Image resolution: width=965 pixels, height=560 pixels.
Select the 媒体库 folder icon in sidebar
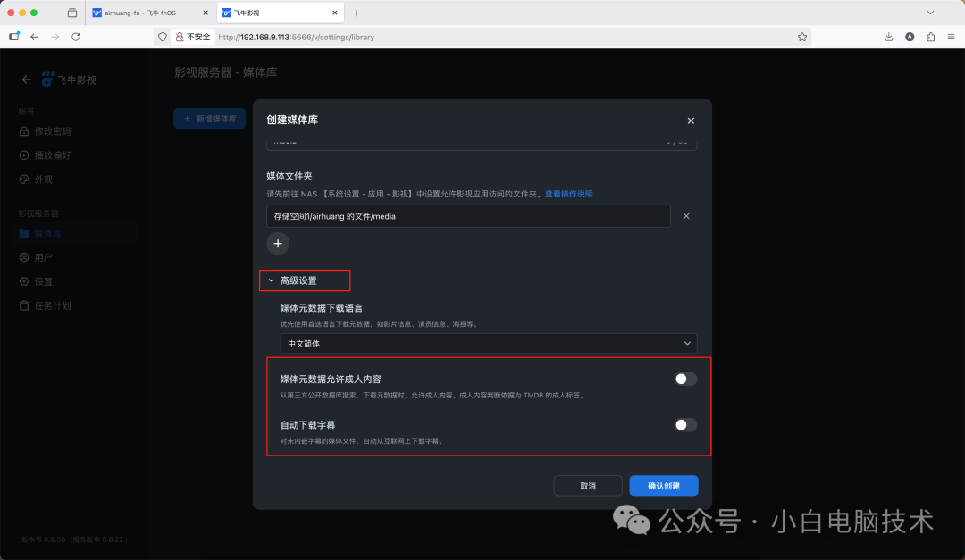(24, 232)
